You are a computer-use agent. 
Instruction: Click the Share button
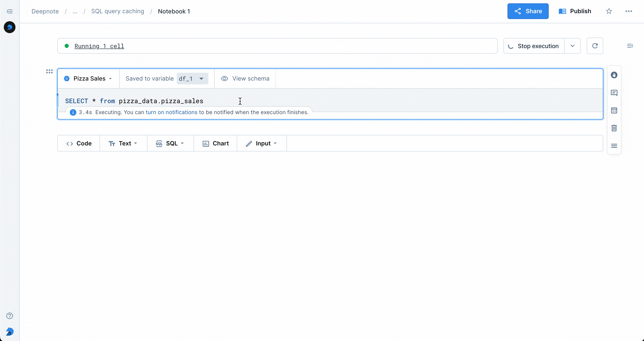point(528,11)
